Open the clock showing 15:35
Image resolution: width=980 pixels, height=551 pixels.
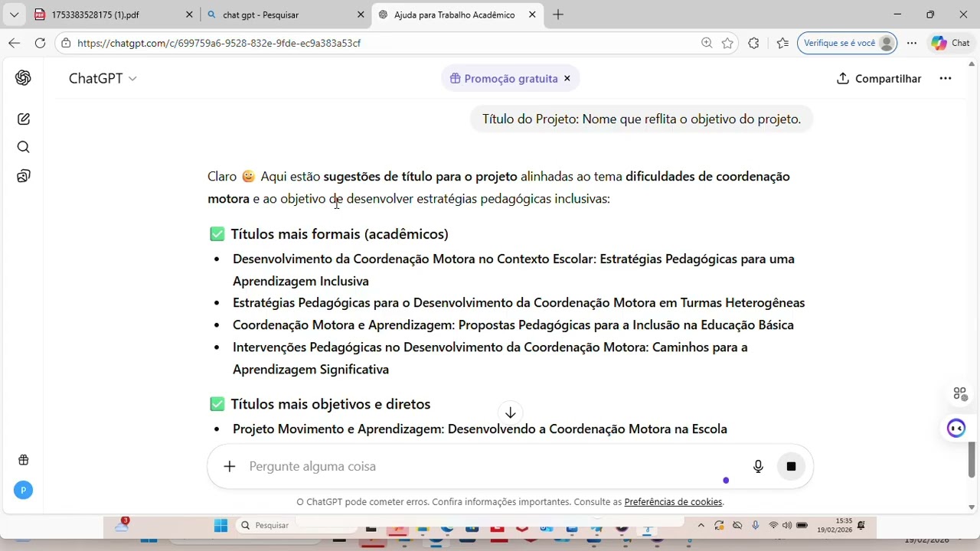pyautogui.click(x=835, y=525)
